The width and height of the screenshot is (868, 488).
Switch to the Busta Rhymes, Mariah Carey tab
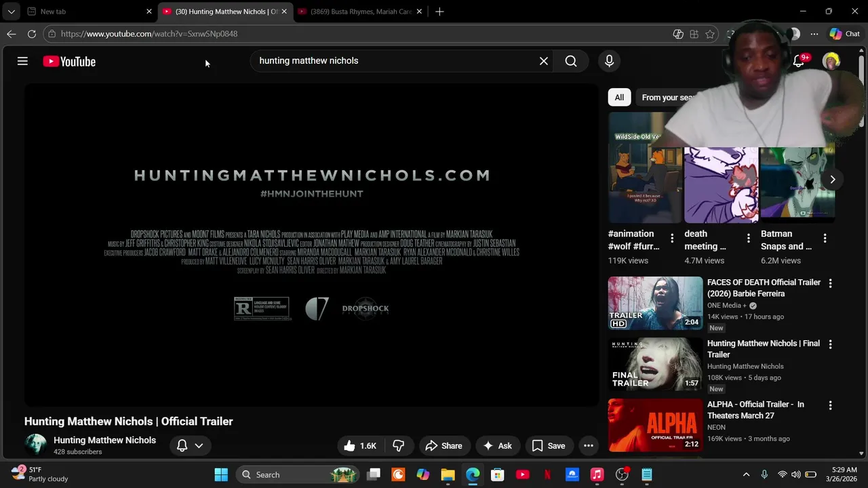click(359, 12)
